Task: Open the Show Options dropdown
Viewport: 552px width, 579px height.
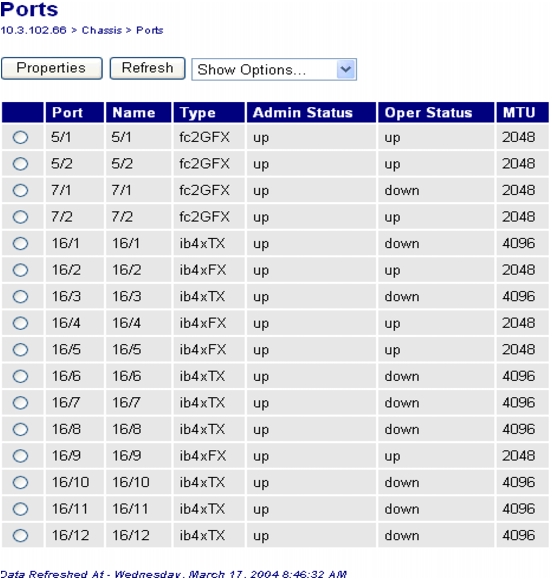Action: click(x=274, y=69)
